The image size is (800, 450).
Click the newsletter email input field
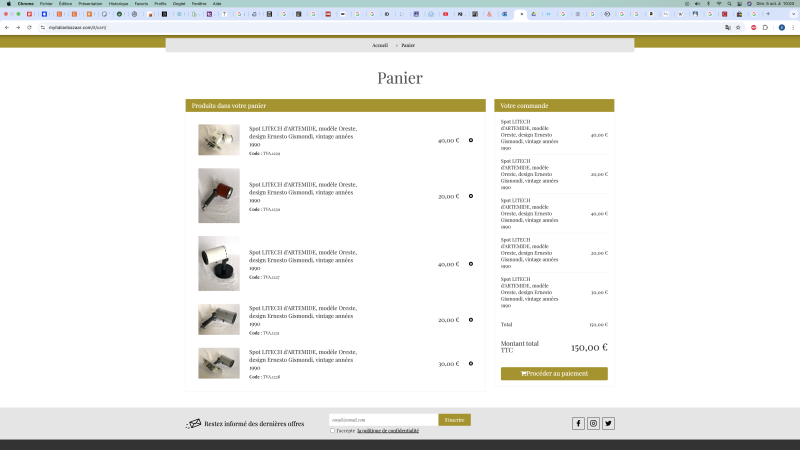tap(383, 420)
